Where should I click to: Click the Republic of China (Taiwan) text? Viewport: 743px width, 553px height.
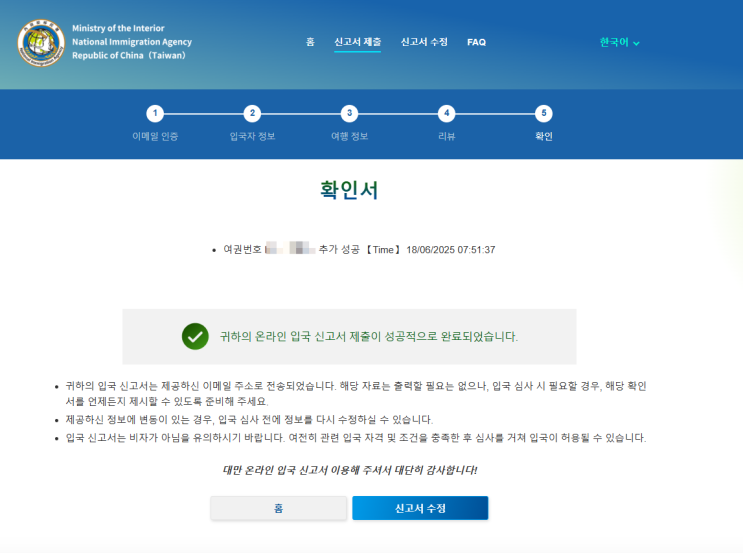point(129,55)
